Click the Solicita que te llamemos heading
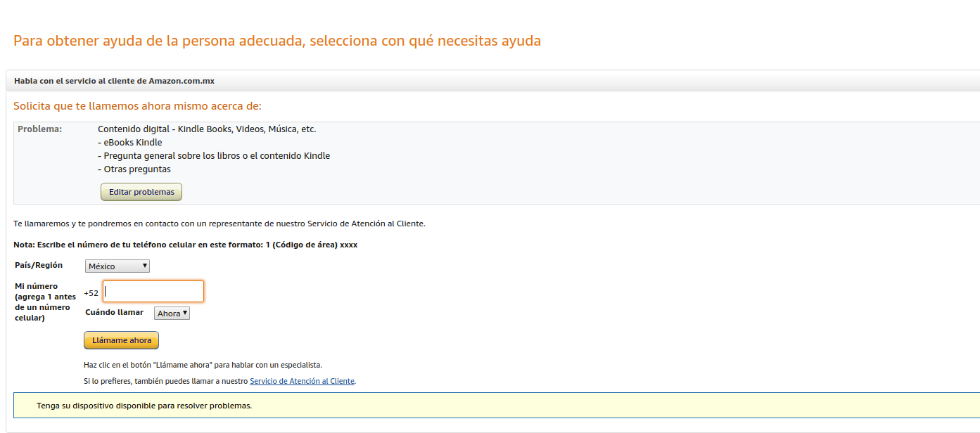The height and width of the screenshot is (433, 980). click(x=137, y=106)
